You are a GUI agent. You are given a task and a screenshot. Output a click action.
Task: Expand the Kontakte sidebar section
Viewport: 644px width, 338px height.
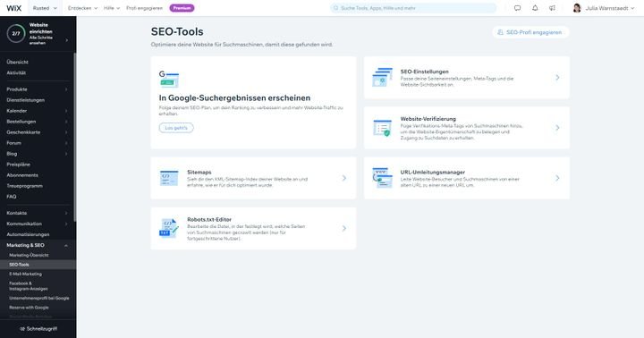[x=66, y=213]
